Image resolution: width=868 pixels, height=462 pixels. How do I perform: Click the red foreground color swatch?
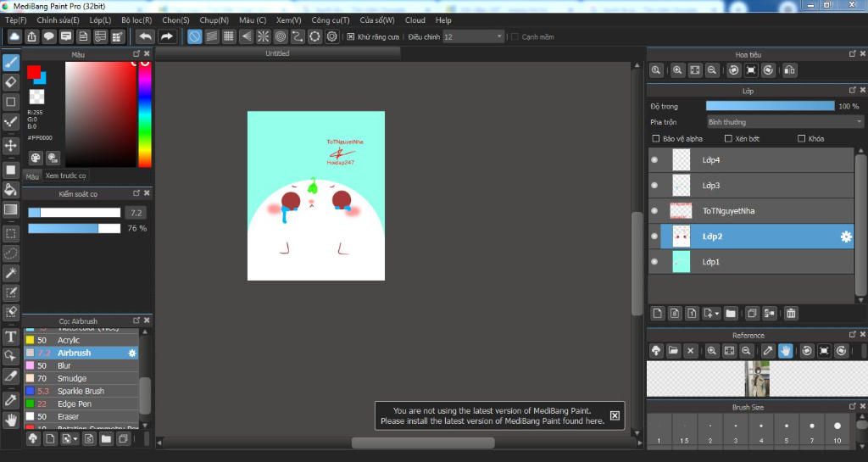(x=34, y=72)
